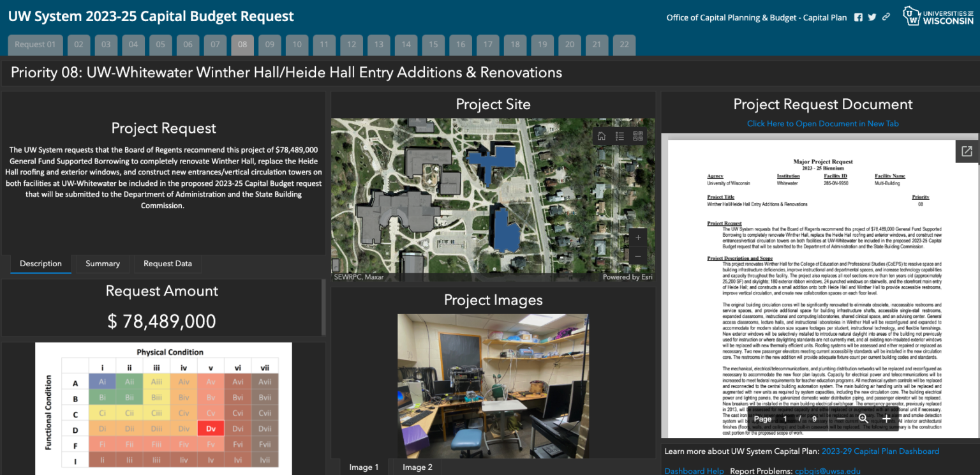The image size is (980, 475).
Task: Click the green Bi condition cell
Action: (103, 398)
